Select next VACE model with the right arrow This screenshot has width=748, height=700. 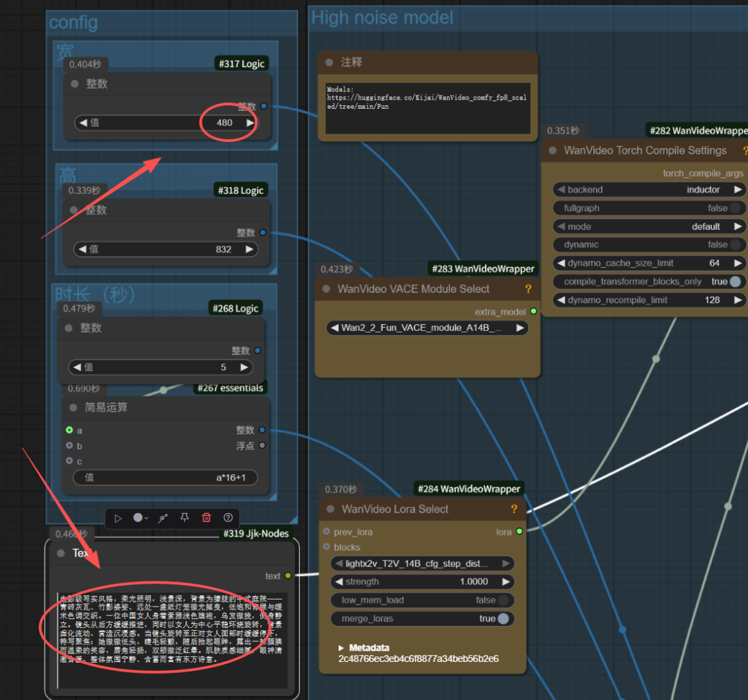pyautogui.click(x=520, y=328)
